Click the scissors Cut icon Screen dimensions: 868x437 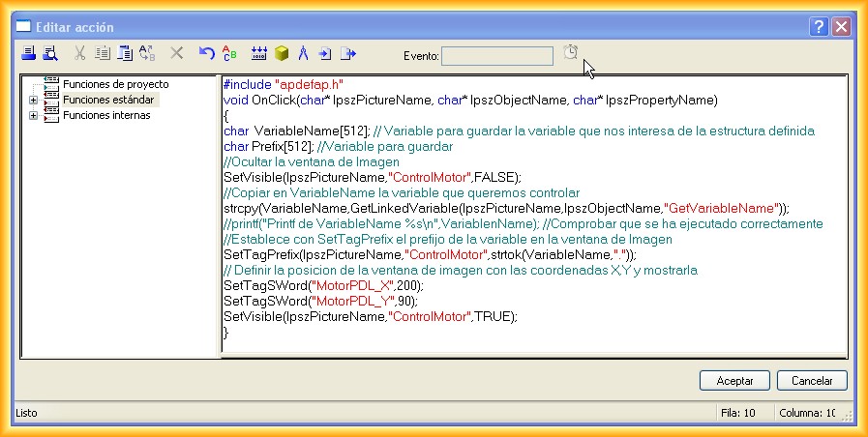pos(80,54)
